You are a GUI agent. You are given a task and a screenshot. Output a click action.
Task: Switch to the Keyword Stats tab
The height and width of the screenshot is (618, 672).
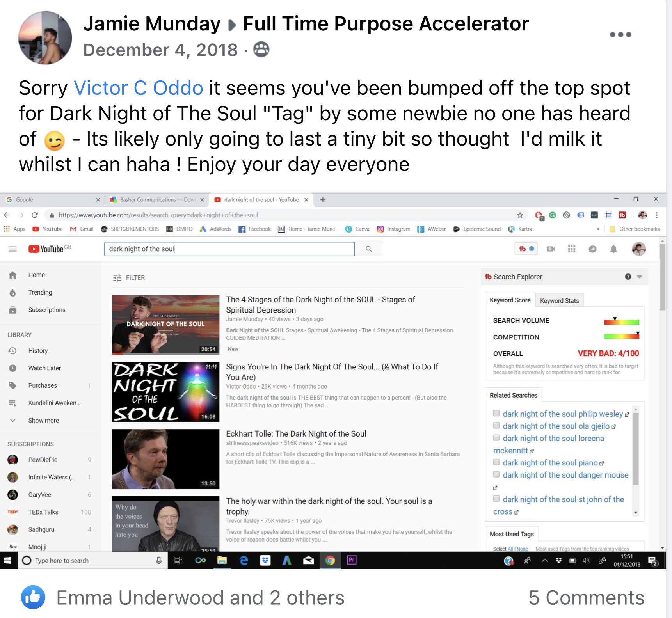[x=559, y=300]
